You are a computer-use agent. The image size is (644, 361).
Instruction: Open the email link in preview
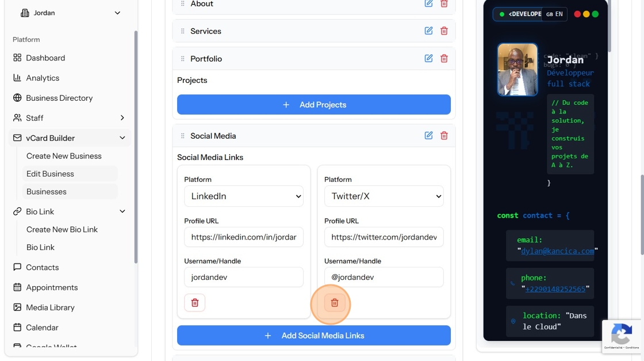tap(557, 251)
